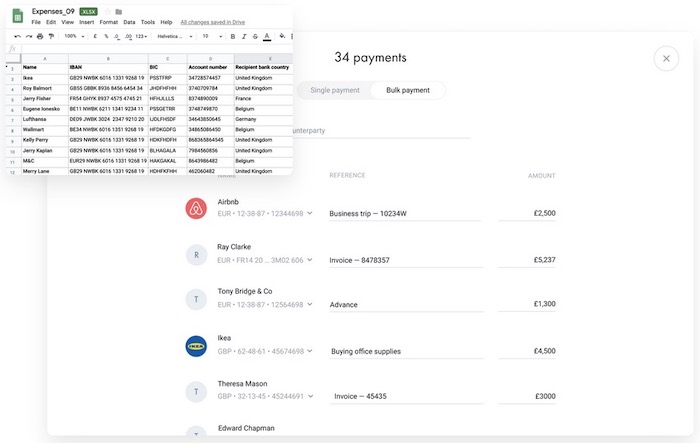Open the zoom 100% dropdown
Screen dimensions: 700x443
74,37
